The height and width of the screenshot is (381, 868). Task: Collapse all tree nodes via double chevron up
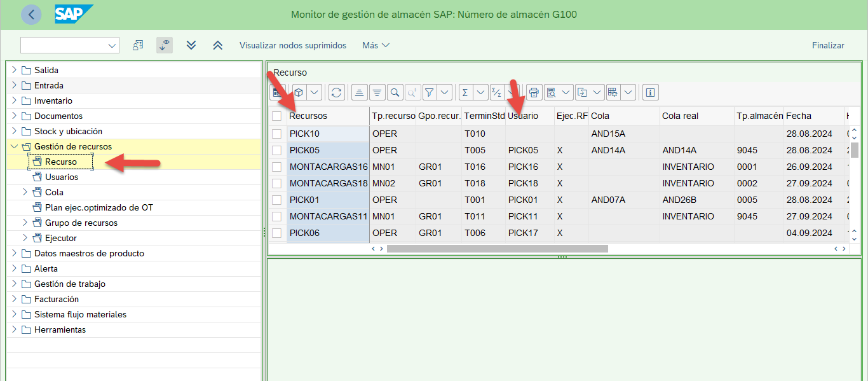[217, 45]
